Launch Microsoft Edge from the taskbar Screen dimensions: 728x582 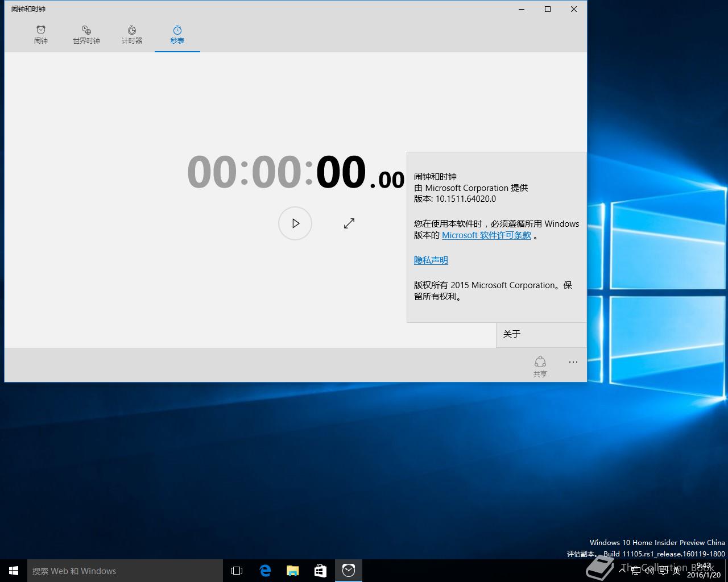[265, 571]
